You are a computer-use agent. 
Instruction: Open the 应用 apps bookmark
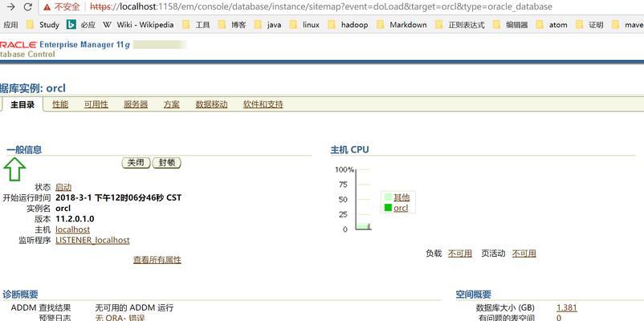[x=10, y=25]
